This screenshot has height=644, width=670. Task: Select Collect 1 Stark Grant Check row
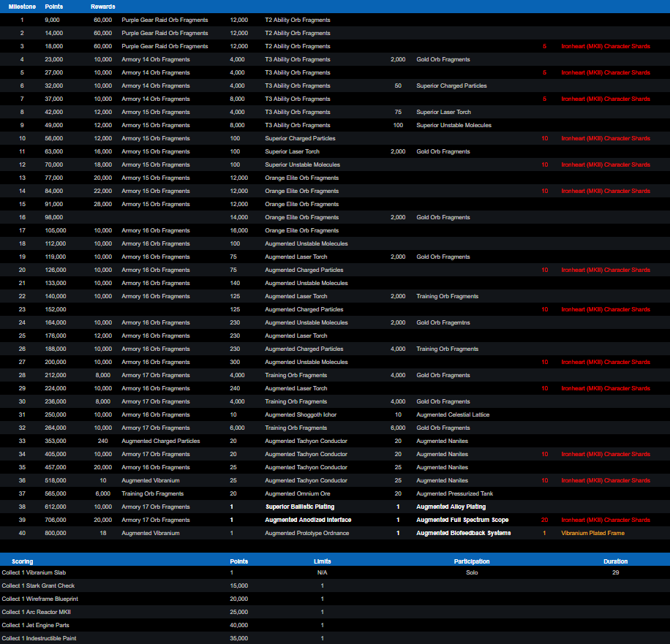38,586
